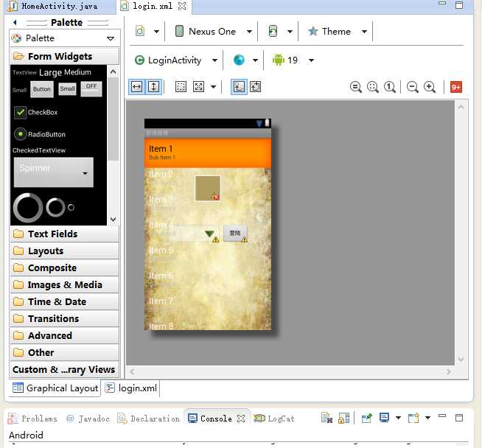Image resolution: width=482 pixels, height=448 pixels.
Task: Select the CheckBox widget
Action: [36, 113]
